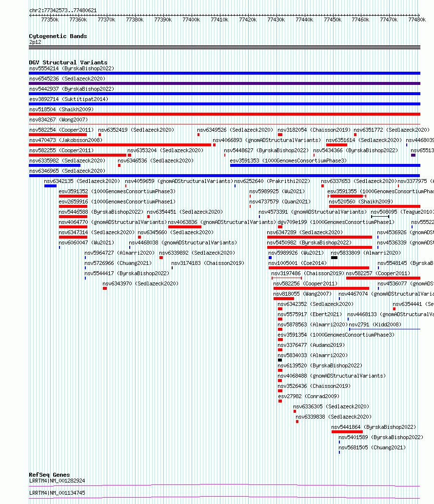
Task: Click the RefSeq Genes track title
Action: coord(49,475)
